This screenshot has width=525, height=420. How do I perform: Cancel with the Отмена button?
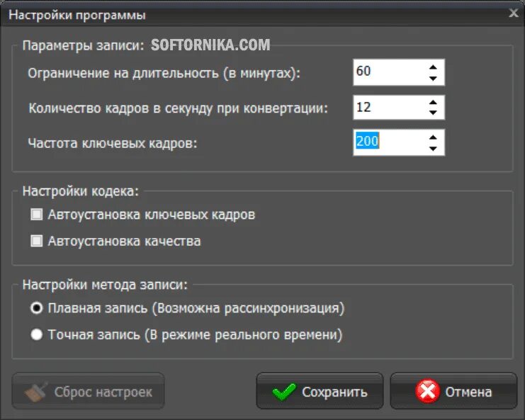click(453, 391)
